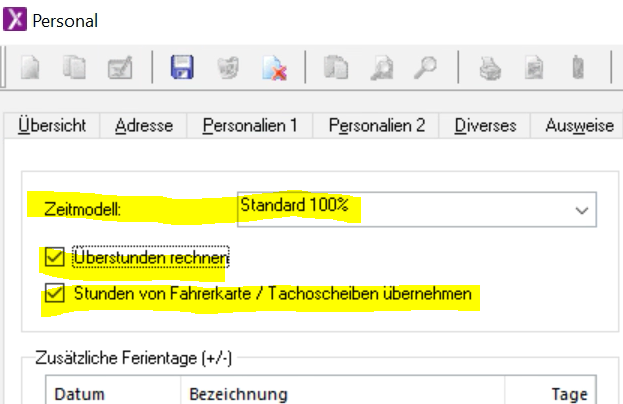Click the page preview search icon
The image size is (623, 404).
(x=382, y=68)
